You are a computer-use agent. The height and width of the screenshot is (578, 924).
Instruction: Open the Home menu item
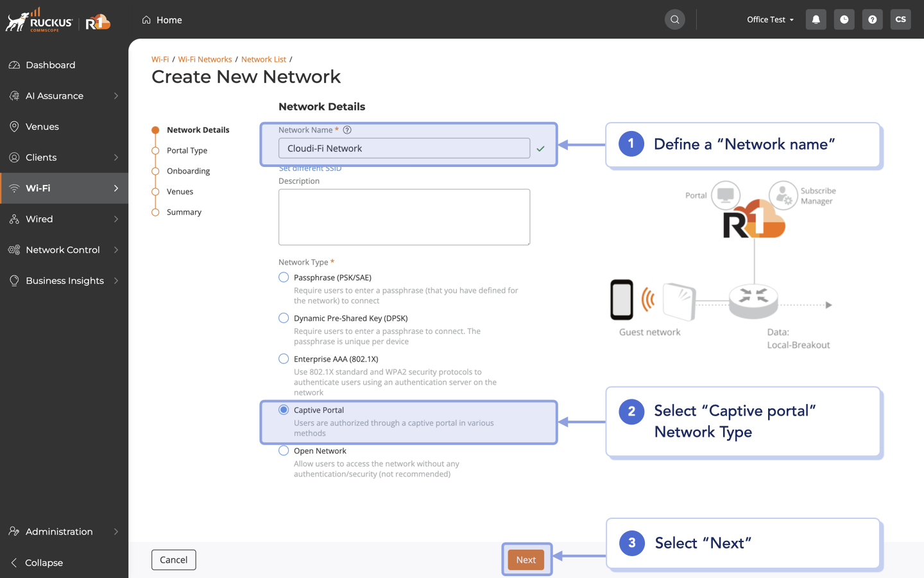click(x=162, y=20)
